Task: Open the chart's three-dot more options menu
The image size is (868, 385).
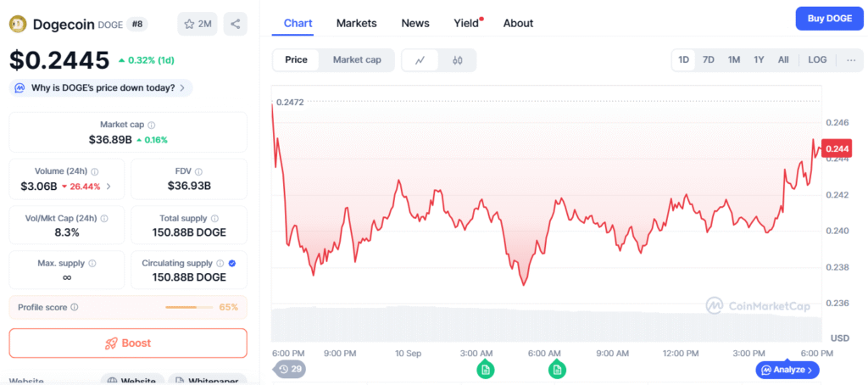Action: [x=850, y=60]
